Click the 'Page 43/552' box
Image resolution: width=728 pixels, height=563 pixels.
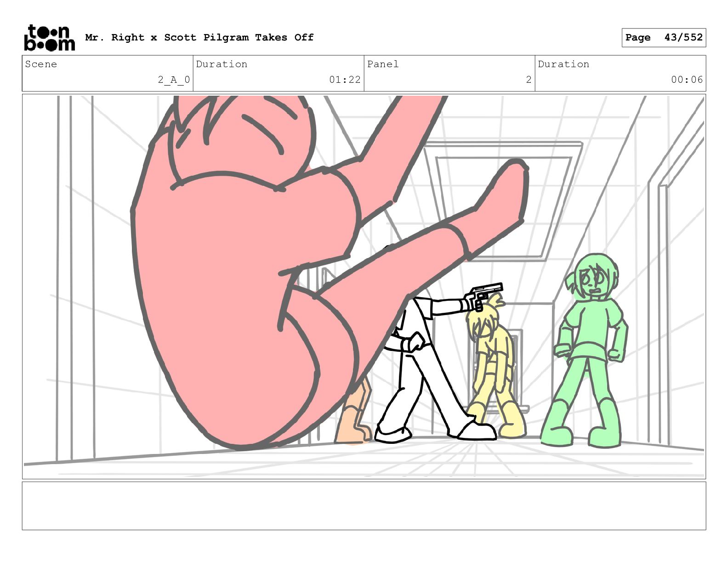click(664, 38)
